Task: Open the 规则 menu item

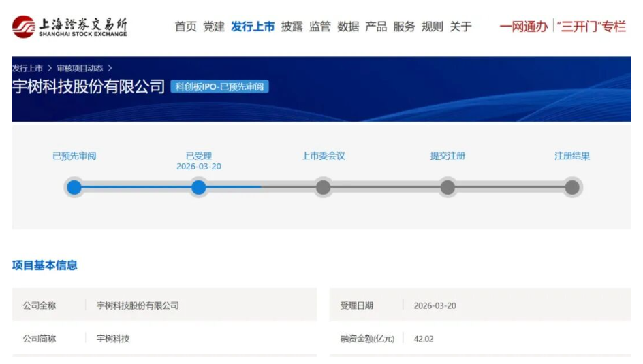Action: pos(432,27)
